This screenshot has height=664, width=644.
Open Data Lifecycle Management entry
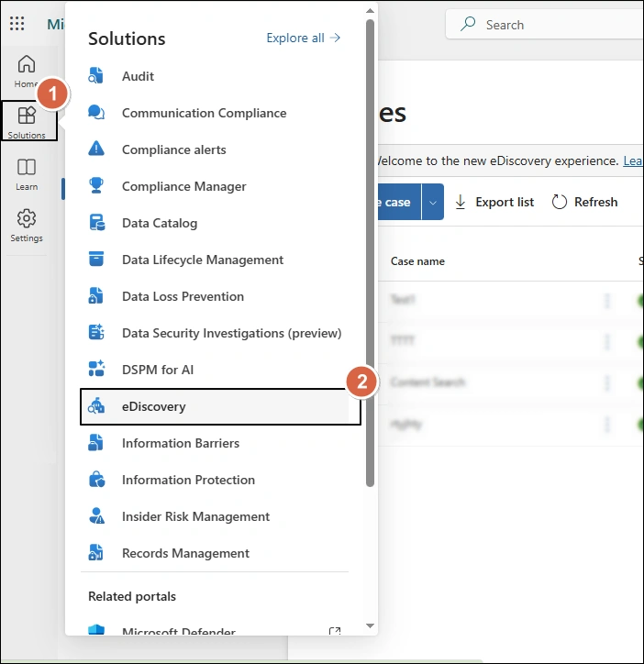[215, 260]
